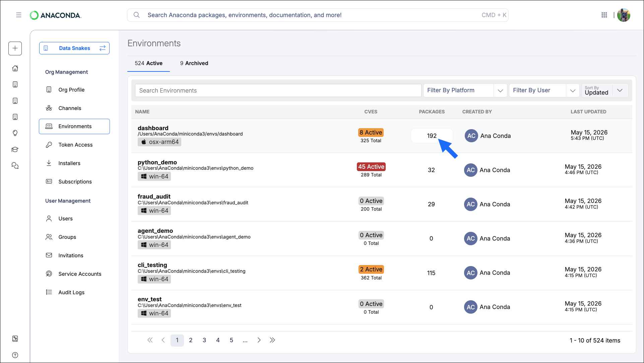The image size is (644, 363).
Task: Go to page 4
Action: pos(218,340)
